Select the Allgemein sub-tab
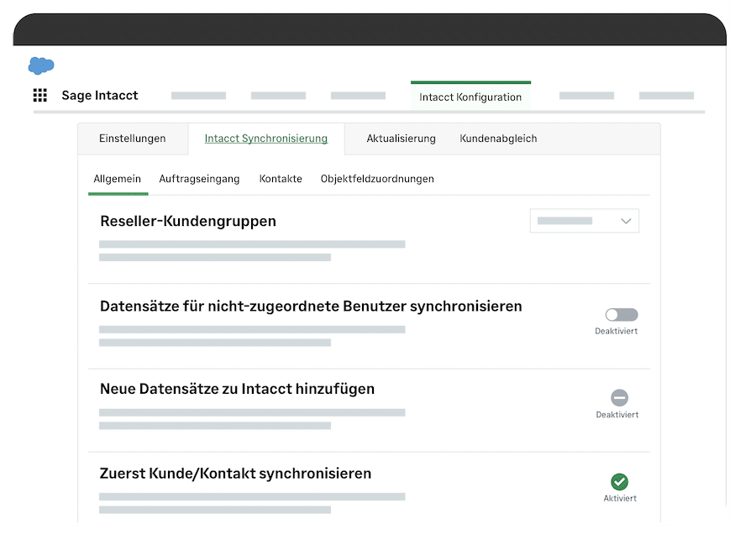This screenshot has width=756, height=545. pyautogui.click(x=118, y=179)
